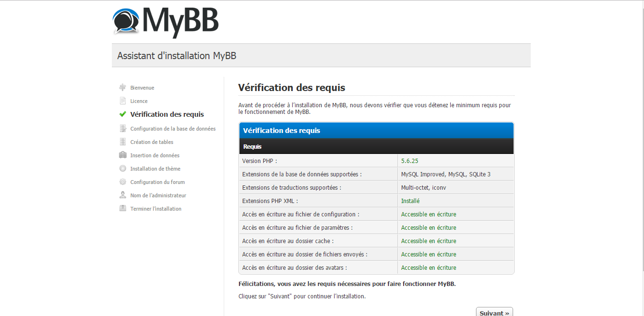Click the Configuration du forum gear icon
644x316 pixels.
[123, 182]
